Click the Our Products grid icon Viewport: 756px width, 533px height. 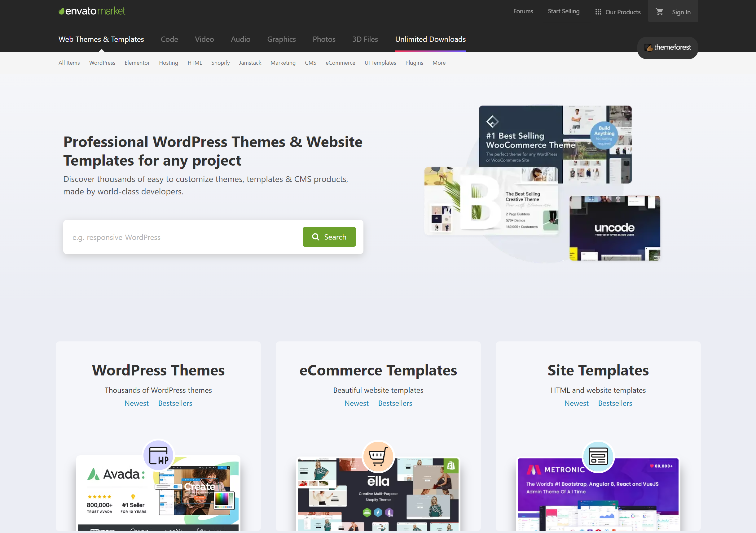[598, 11]
